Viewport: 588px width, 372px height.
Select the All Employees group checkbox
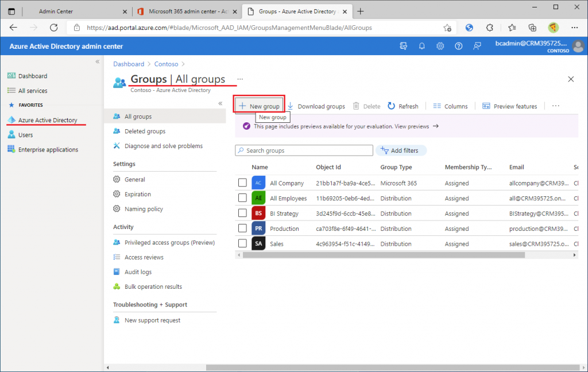point(243,197)
